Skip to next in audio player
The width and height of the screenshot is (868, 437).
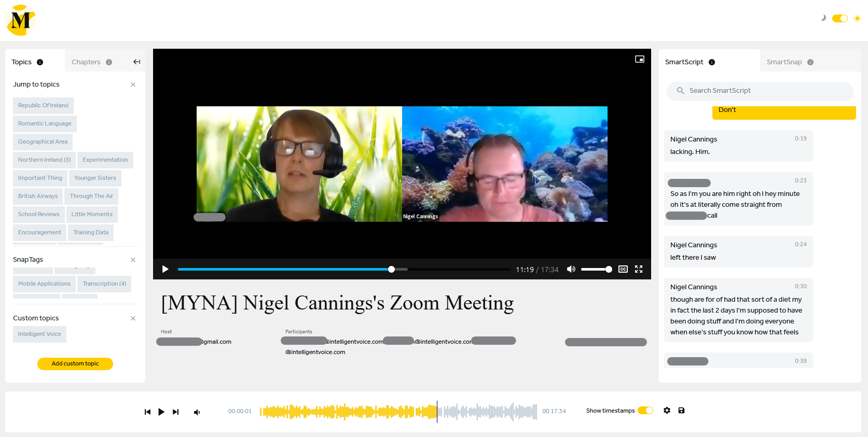175,412
